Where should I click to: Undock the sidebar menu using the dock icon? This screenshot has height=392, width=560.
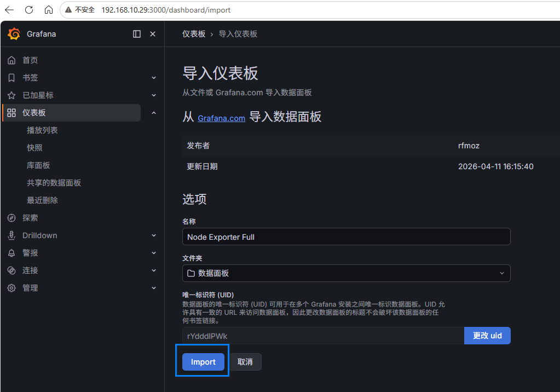(137, 34)
